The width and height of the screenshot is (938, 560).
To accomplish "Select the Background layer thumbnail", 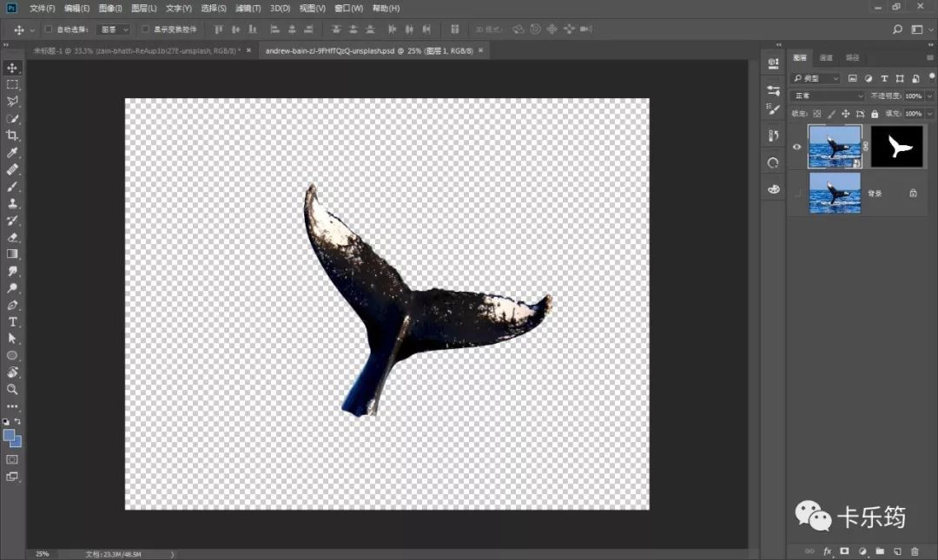I will tap(835, 193).
